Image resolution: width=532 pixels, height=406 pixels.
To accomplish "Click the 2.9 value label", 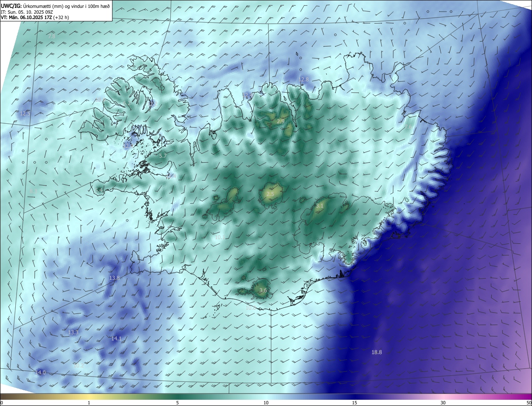I will pos(281,121).
